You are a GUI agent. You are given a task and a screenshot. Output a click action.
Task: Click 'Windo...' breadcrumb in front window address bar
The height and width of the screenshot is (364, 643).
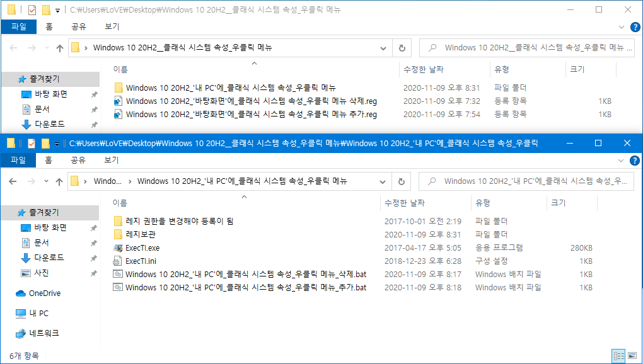click(x=108, y=181)
